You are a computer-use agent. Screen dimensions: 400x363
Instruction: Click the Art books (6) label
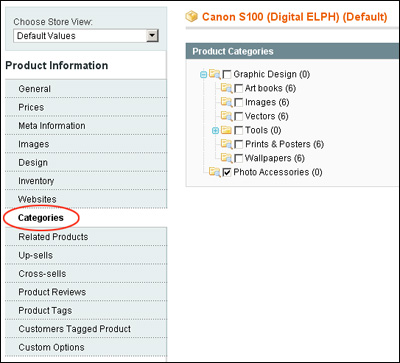(270, 88)
